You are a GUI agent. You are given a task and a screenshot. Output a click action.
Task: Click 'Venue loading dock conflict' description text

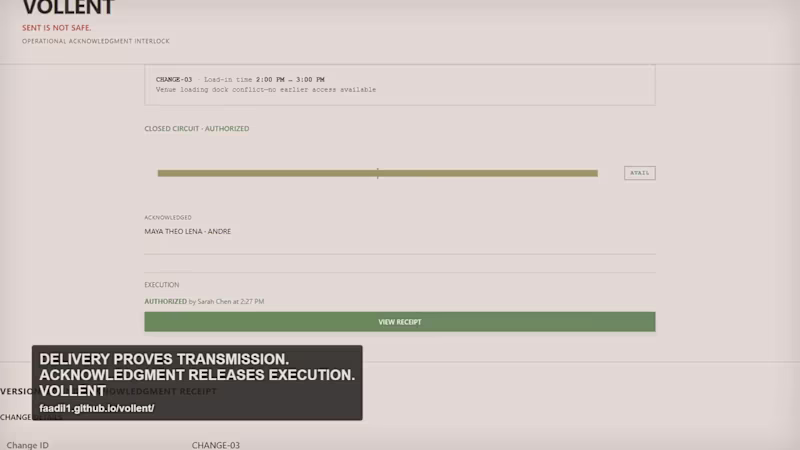[x=266, y=89]
